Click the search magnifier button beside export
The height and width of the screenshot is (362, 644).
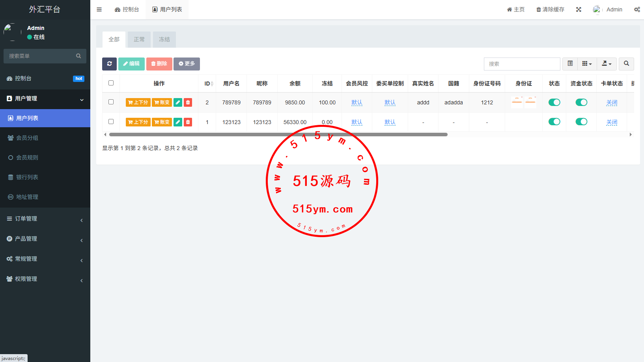click(626, 64)
